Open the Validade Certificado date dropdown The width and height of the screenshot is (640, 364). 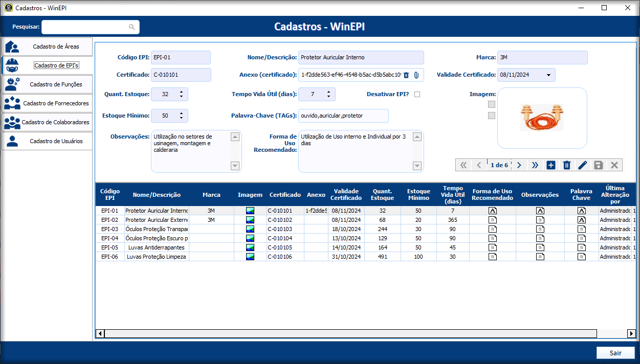coord(548,75)
